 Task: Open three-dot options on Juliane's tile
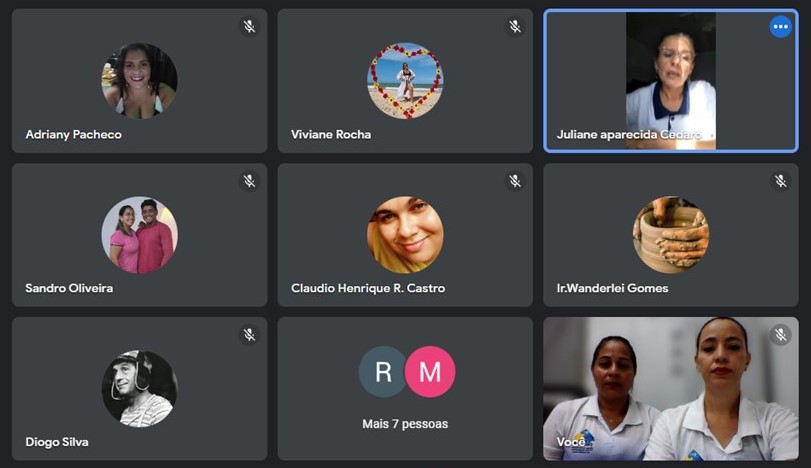(780, 27)
